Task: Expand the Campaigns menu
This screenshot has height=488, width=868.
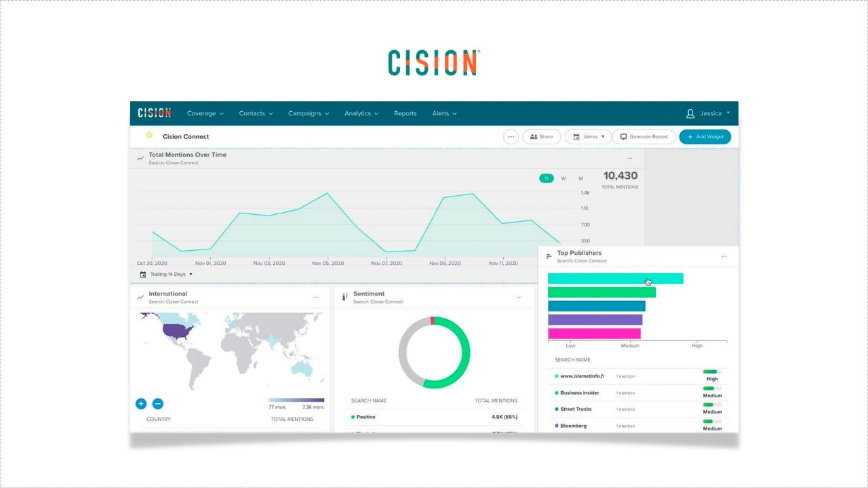Action: (x=309, y=113)
